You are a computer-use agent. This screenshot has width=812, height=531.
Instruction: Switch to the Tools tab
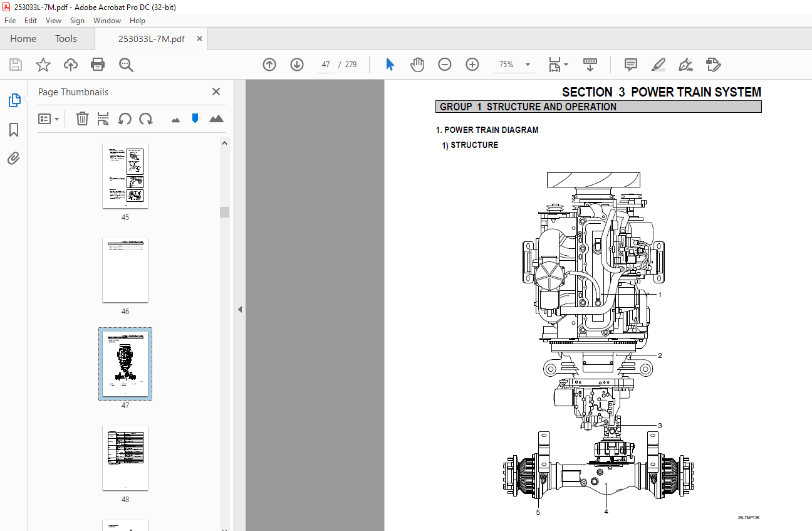66,39
